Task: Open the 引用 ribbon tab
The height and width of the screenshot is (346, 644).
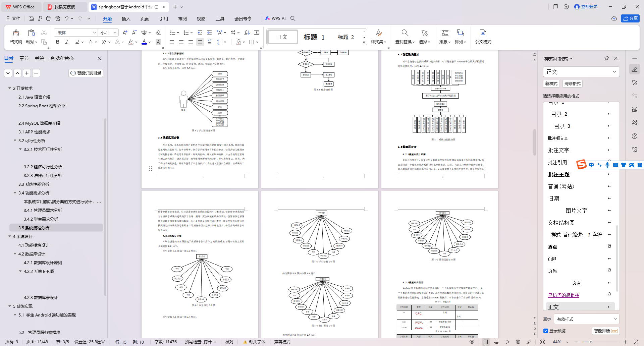Action: tap(163, 19)
